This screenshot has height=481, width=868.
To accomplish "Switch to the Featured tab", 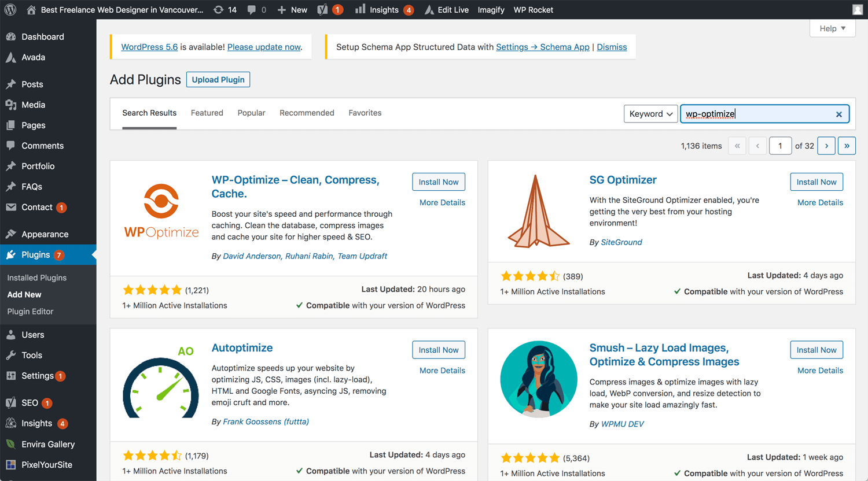I will point(207,113).
